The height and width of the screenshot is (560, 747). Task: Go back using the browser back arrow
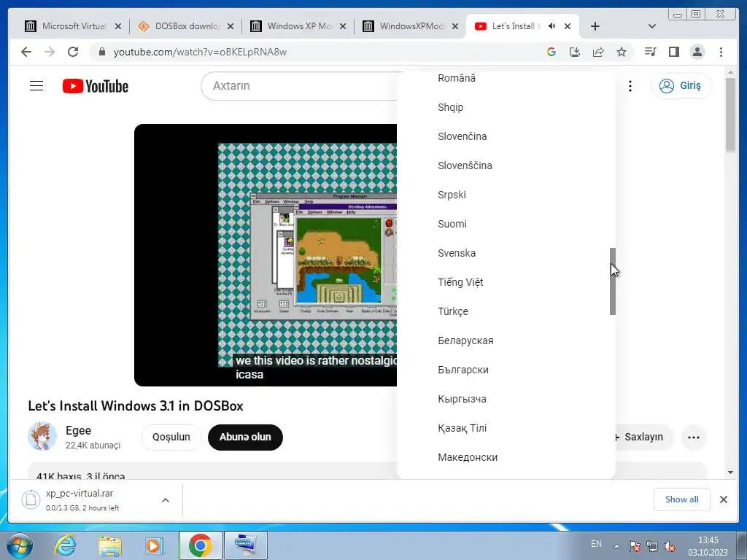pos(26,52)
